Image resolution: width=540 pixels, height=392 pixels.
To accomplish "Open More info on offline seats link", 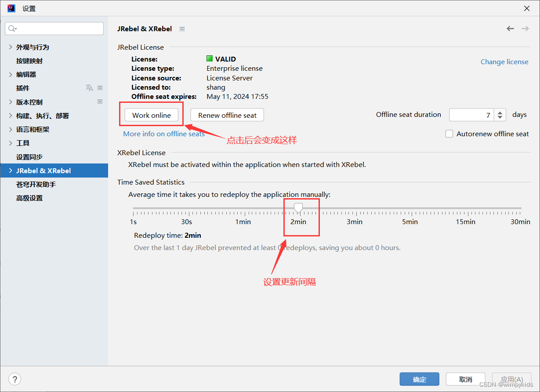I will click(164, 134).
